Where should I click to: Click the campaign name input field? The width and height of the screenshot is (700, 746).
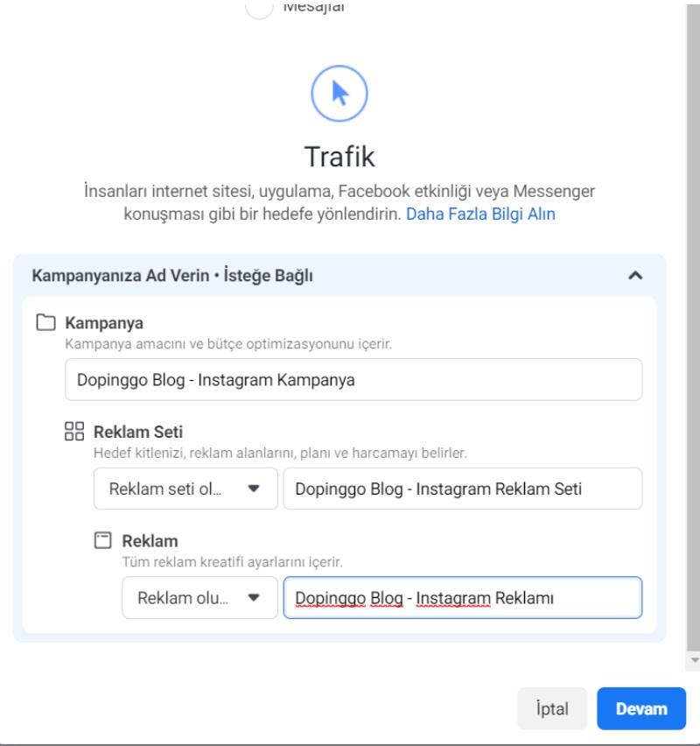pyautogui.click(x=353, y=380)
